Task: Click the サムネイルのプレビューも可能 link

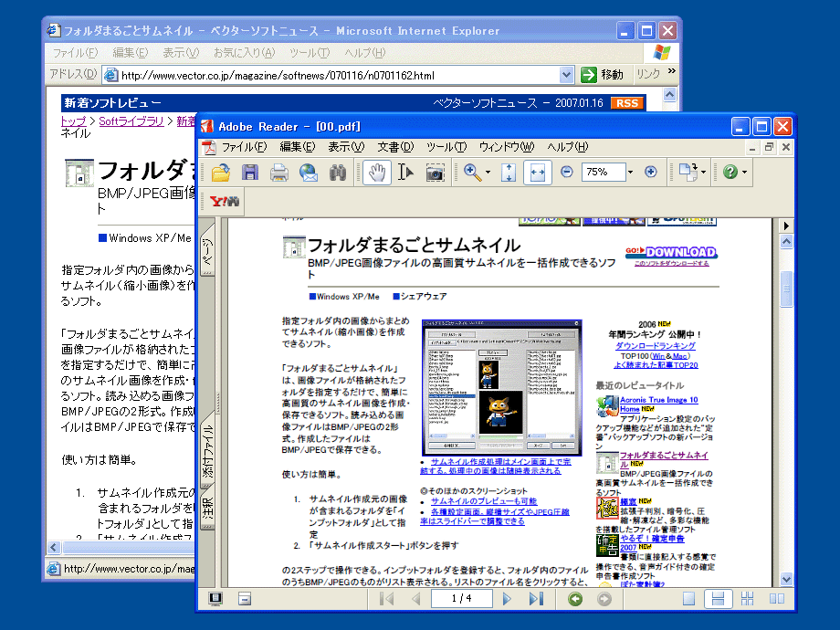Action: pyautogui.click(x=484, y=501)
